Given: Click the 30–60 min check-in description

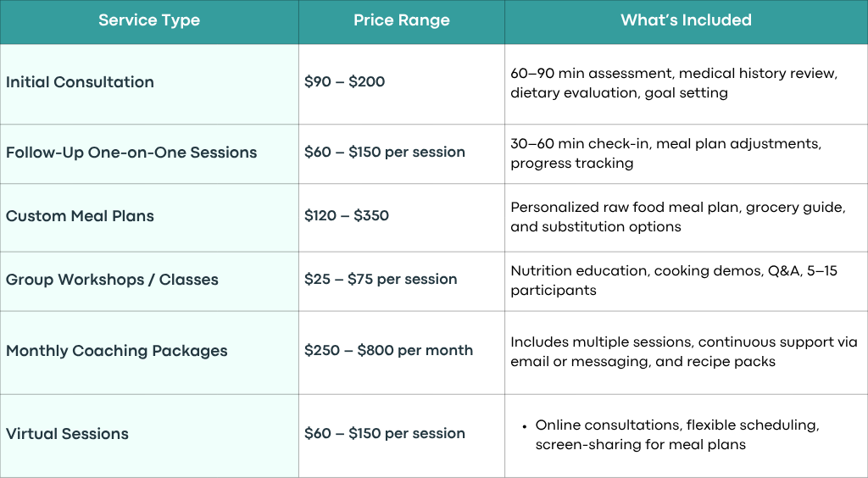Looking at the screenshot, I should [666, 153].
